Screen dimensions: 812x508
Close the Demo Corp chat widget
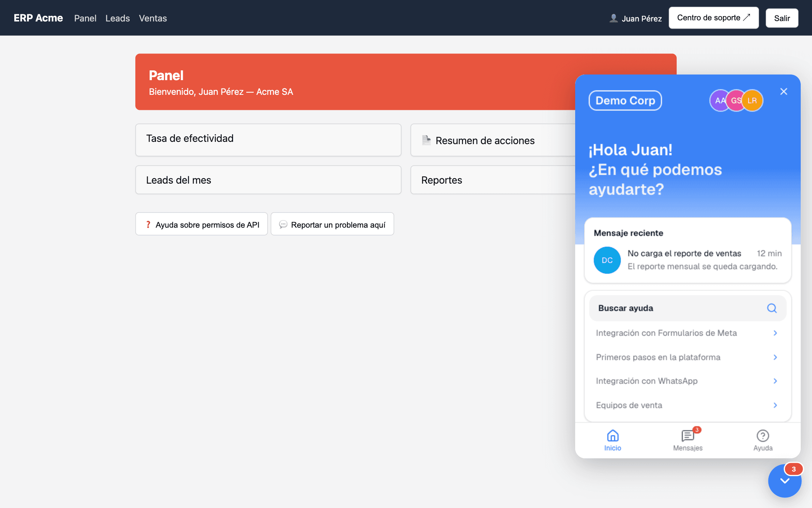point(784,91)
